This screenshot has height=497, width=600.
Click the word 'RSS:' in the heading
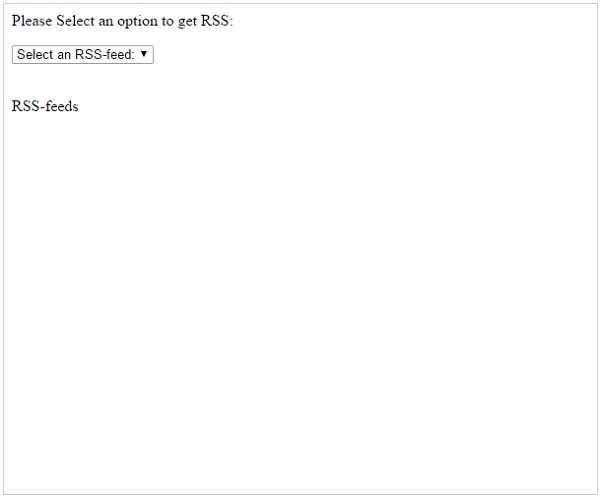[x=217, y=20]
